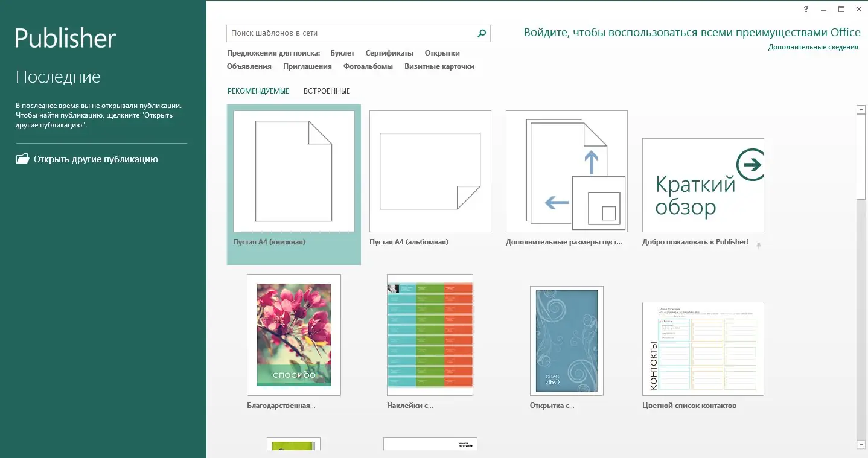The width and height of the screenshot is (868, 458).
Task: Maximize the Publisher window
Action: point(841,9)
